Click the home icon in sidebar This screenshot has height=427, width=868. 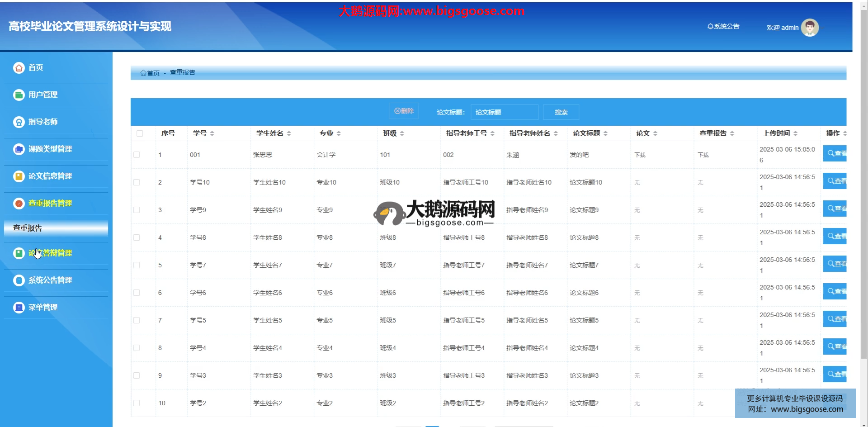(19, 68)
